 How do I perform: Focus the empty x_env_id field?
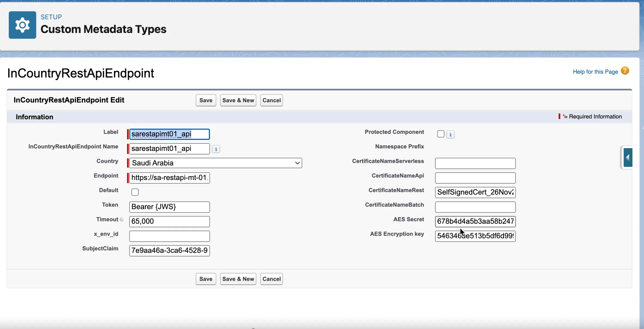tap(169, 236)
